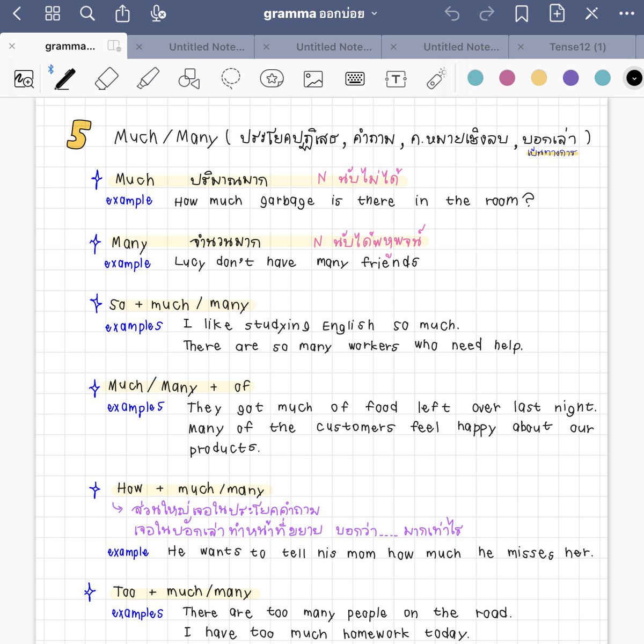The width and height of the screenshot is (644, 644).
Task: Tap the handwritten yellow number 5
Action: [78, 134]
